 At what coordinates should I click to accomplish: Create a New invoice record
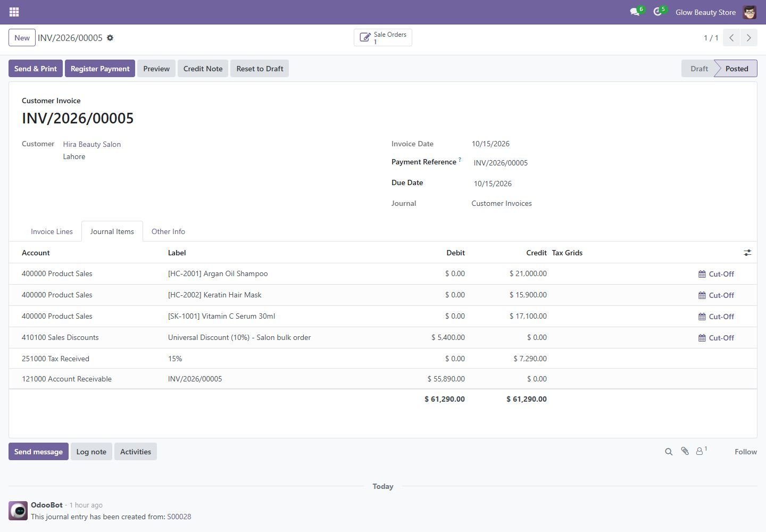[x=22, y=38]
